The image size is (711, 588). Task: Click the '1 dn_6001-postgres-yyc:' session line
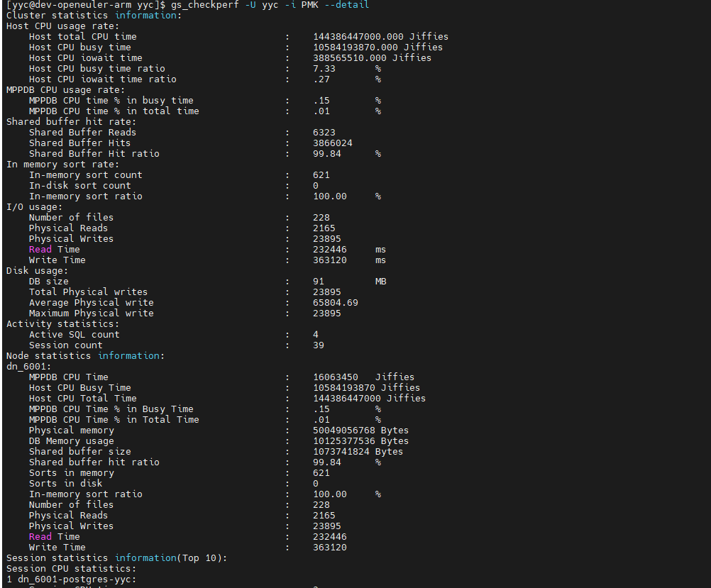pyautogui.click(x=72, y=579)
